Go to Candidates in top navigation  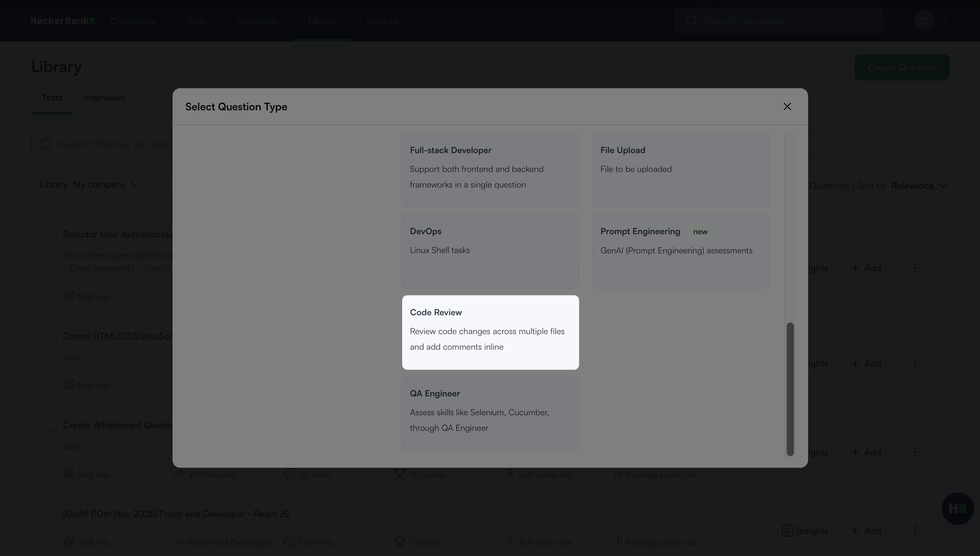(133, 21)
